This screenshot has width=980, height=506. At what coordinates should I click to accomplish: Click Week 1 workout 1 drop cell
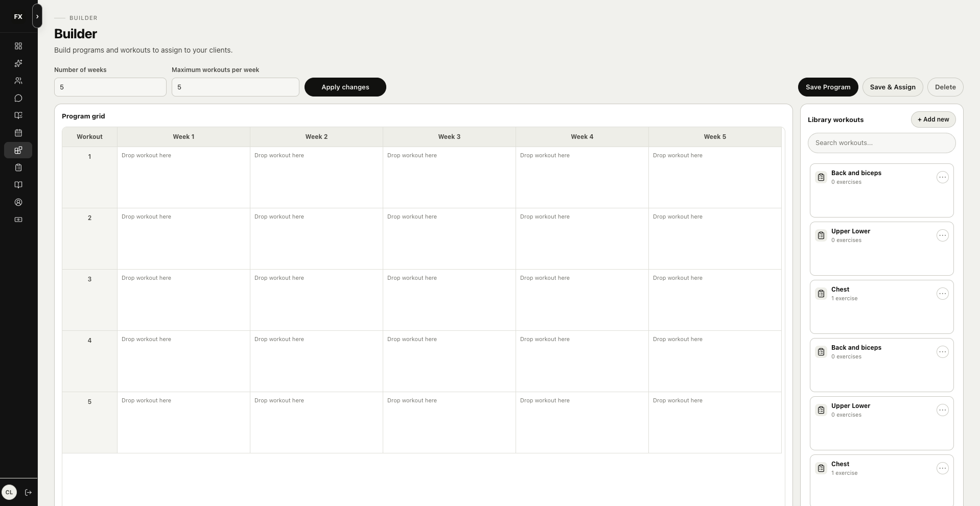(x=183, y=177)
